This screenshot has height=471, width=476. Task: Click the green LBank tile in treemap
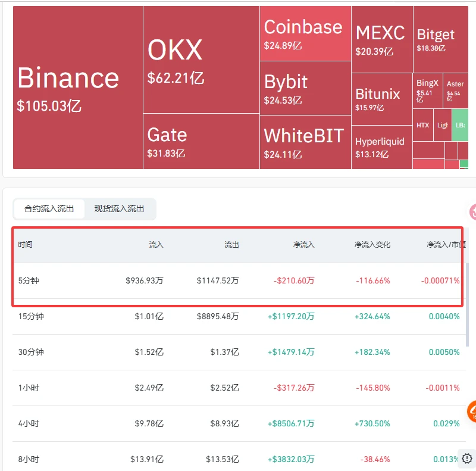point(460,125)
